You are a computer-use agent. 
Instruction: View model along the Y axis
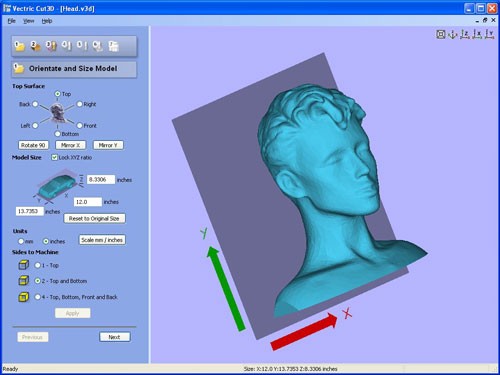coord(489,34)
